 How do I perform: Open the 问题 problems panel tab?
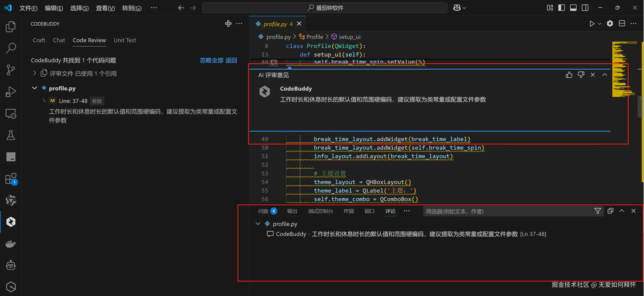(263, 211)
